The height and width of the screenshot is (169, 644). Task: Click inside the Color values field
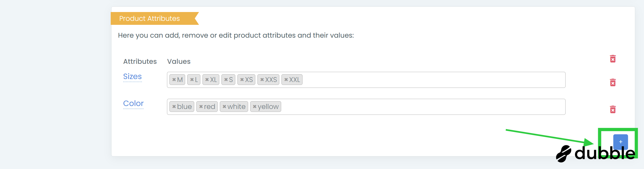[427, 107]
